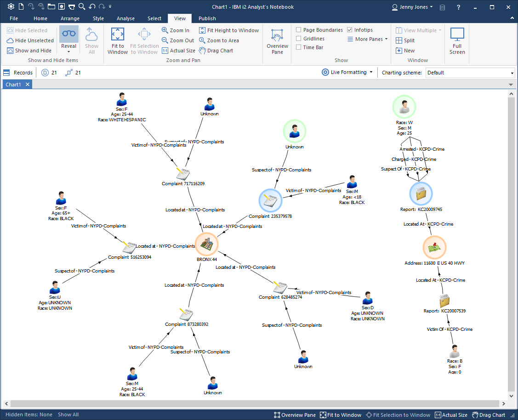Screen dimensions: 518x420
Task: Click the Zoom In icon
Action: pos(165,30)
